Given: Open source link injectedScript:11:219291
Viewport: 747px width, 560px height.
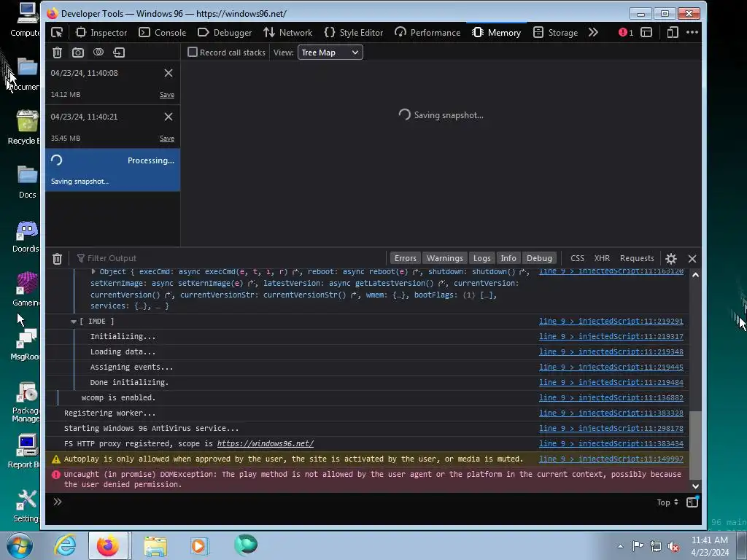Looking at the screenshot, I should (611, 322).
